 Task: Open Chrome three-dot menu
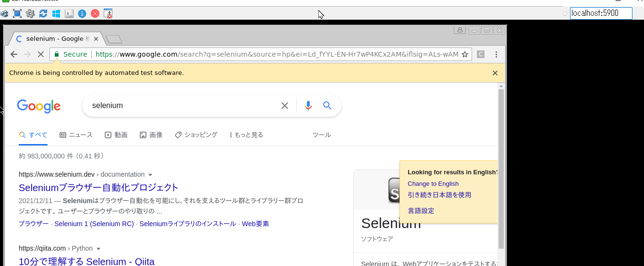[x=497, y=54]
